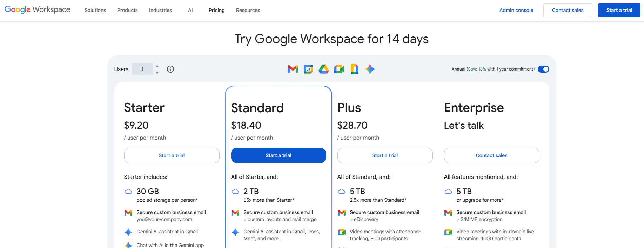Decrease the Users count with the down arrow
644x248 pixels.
pyautogui.click(x=157, y=73)
